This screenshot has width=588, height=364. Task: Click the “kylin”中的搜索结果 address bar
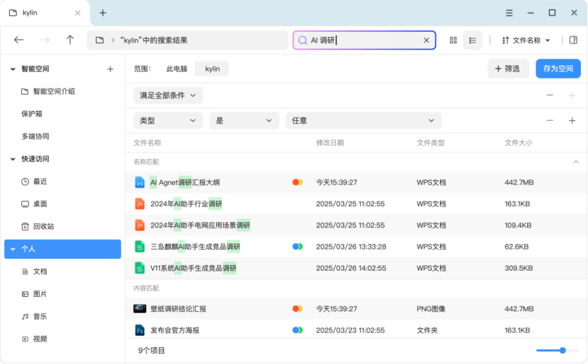(187, 40)
